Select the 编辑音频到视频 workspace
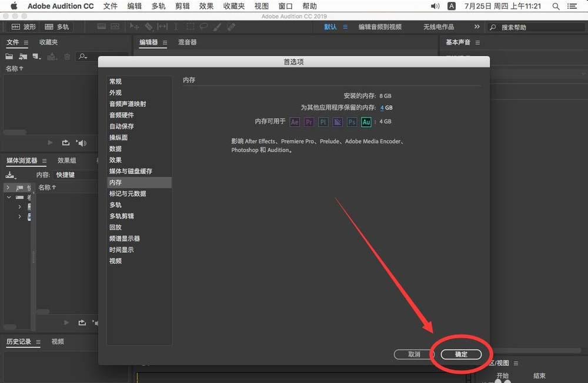This screenshot has height=383, width=588. (x=380, y=27)
